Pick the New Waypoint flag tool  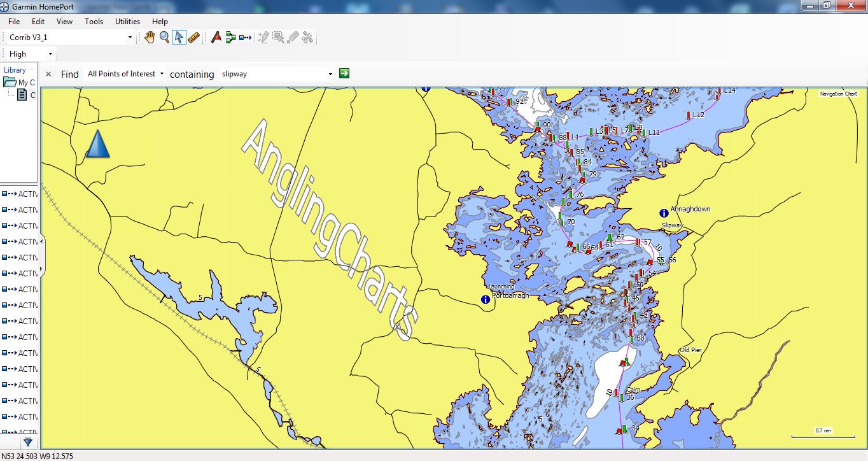216,38
